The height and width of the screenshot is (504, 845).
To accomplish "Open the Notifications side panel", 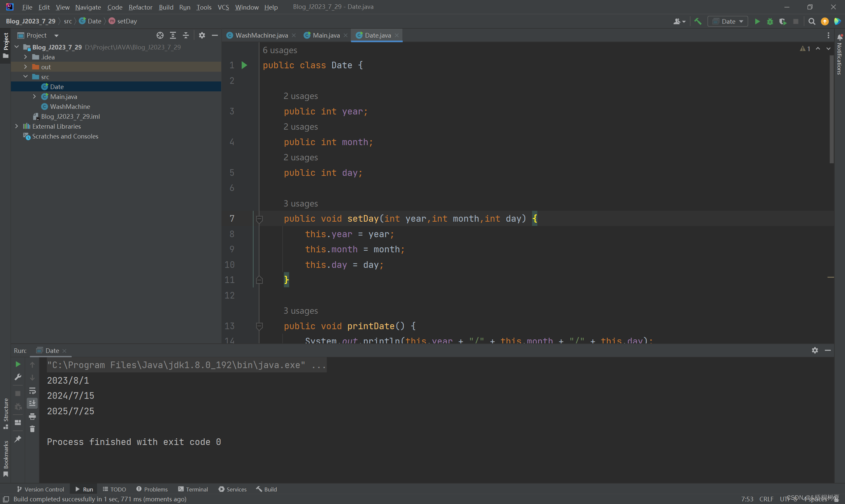I will 840,54.
